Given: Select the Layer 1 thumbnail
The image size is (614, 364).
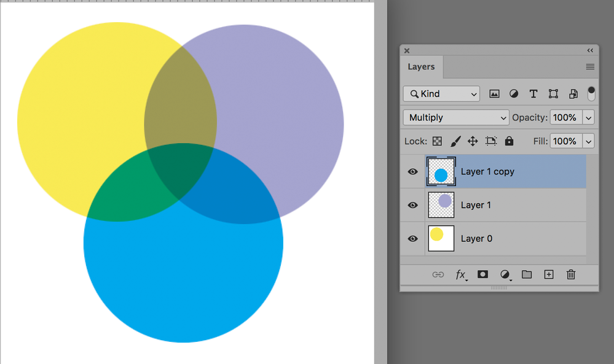Looking at the screenshot, I should 441,204.
